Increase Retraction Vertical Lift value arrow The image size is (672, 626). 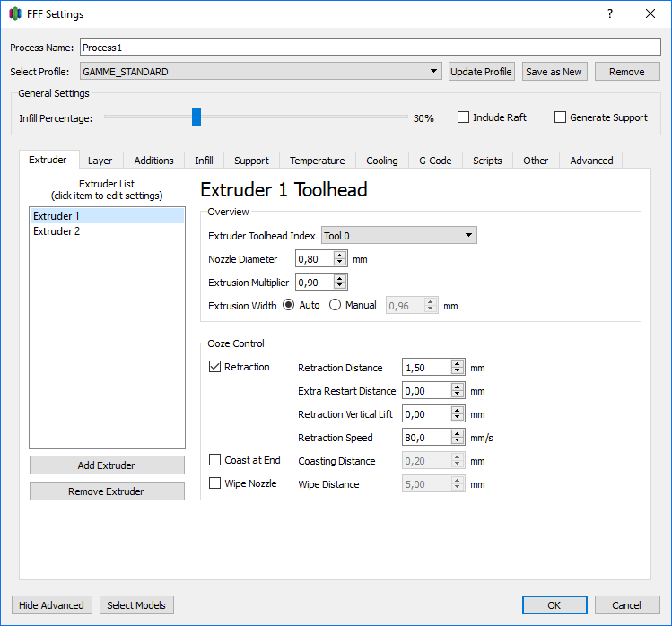point(458,410)
